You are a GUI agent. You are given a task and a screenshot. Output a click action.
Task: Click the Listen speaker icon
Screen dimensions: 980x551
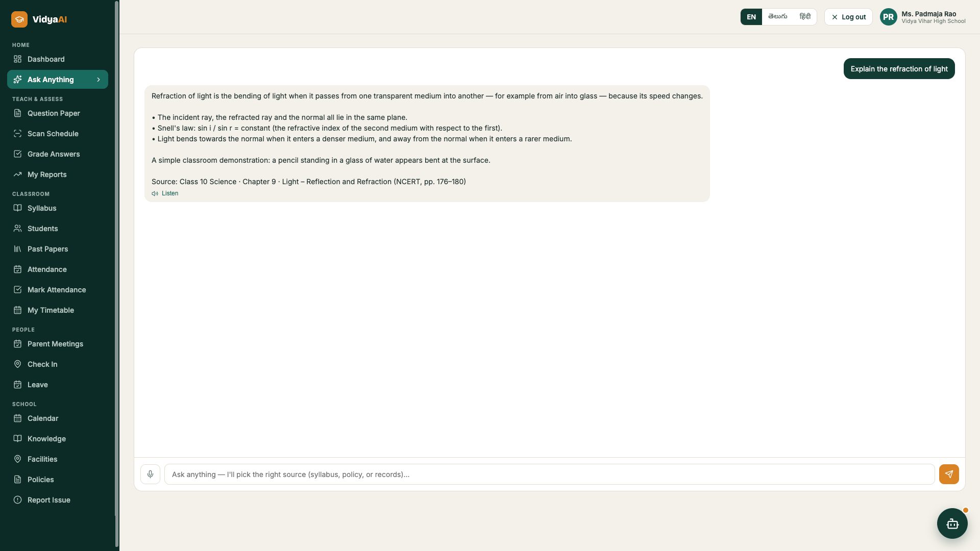(x=155, y=193)
